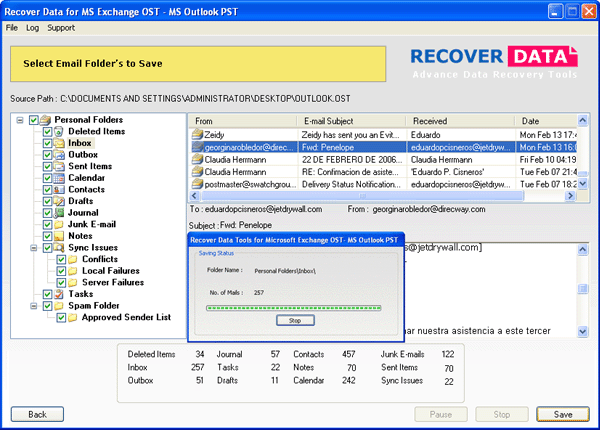This screenshot has height=430, width=600.
Task: Click the Inbox folder icon
Action: (59, 143)
